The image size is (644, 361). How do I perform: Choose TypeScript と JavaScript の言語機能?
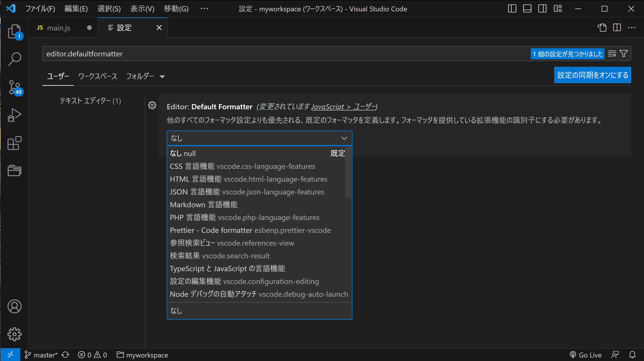coord(259,268)
